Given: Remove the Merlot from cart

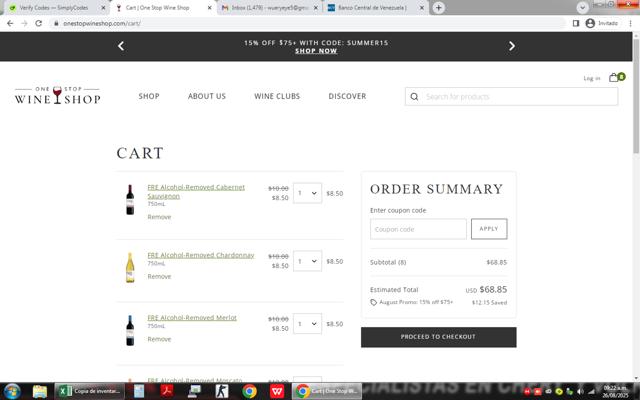Looking at the screenshot, I should (x=159, y=339).
